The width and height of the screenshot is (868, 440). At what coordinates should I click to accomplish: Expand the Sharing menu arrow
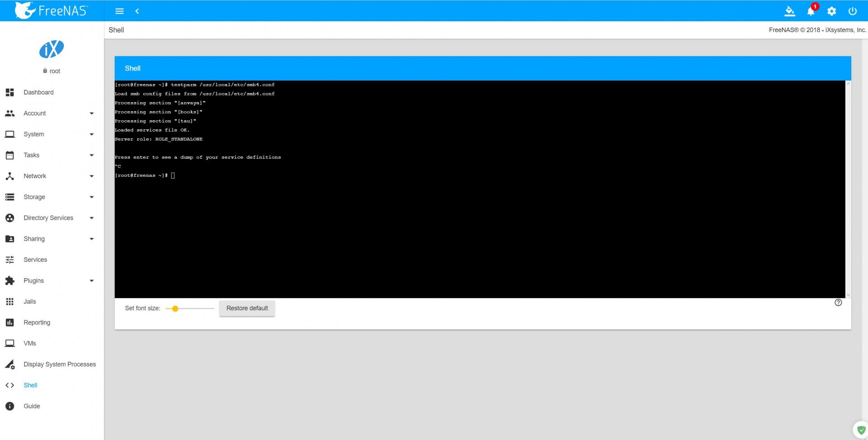coord(92,239)
